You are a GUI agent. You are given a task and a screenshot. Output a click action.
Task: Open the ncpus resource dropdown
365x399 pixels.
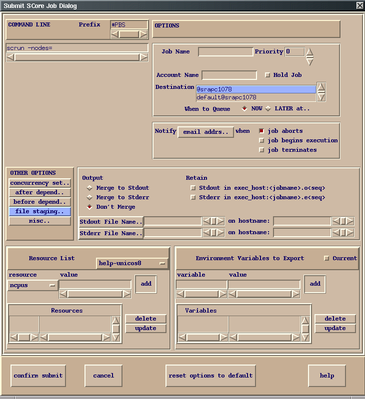[x=33, y=285]
